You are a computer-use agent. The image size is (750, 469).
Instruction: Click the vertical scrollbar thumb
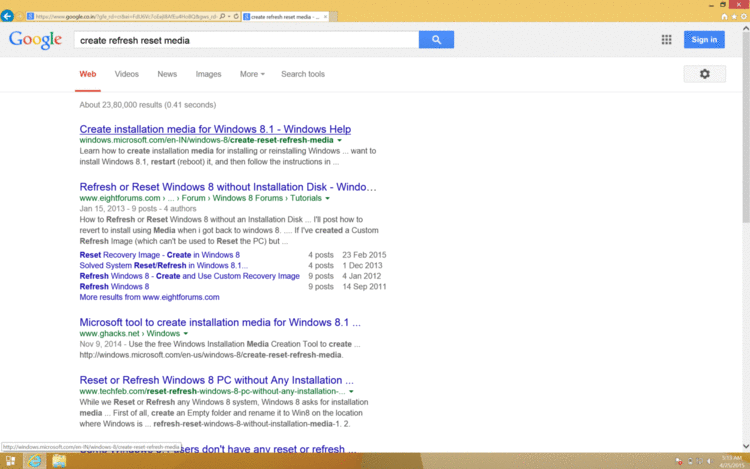[x=746, y=128]
